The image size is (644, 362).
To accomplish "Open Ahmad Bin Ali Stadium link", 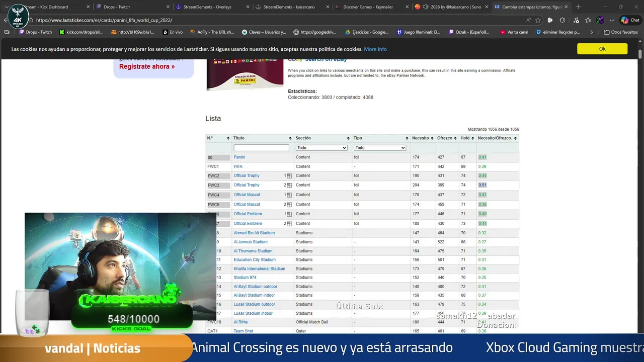I will click(254, 233).
